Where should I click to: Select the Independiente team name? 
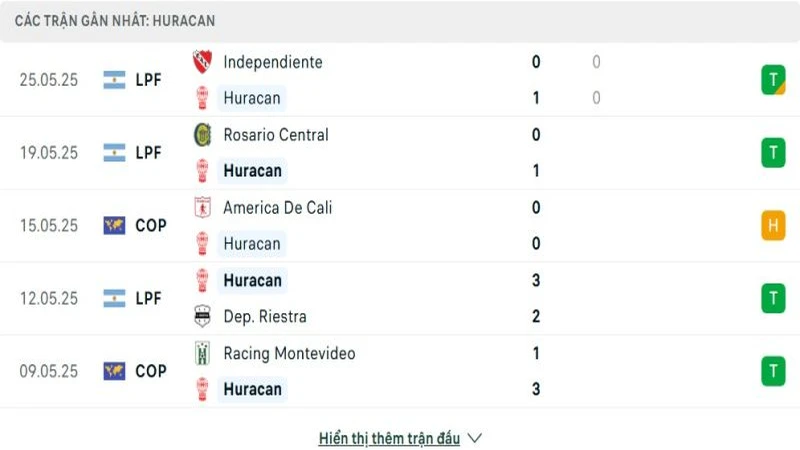[273, 62]
